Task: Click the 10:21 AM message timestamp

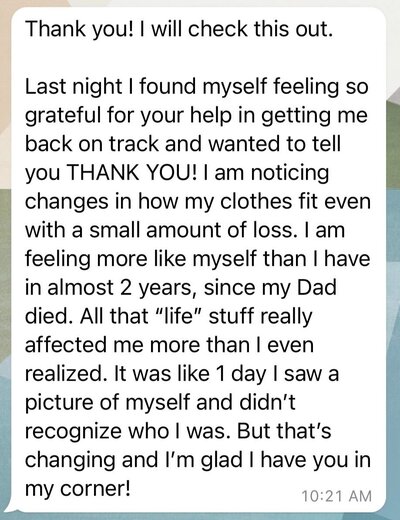Action: pyautogui.click(x=336, y=496)
